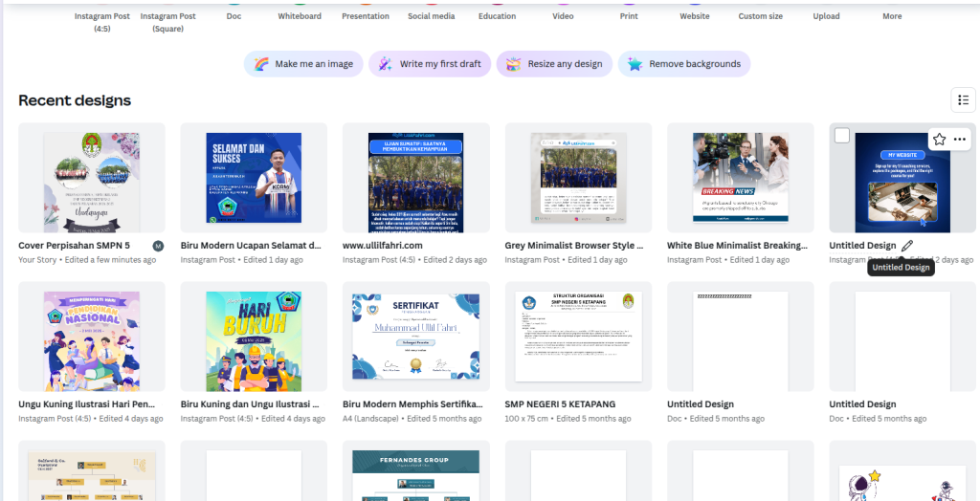Image resolution: width=980 pixels, height=501 pixels.
Task: Open the Pendidikan Nasional illustration thumbnail
Action: click(91, 337)
